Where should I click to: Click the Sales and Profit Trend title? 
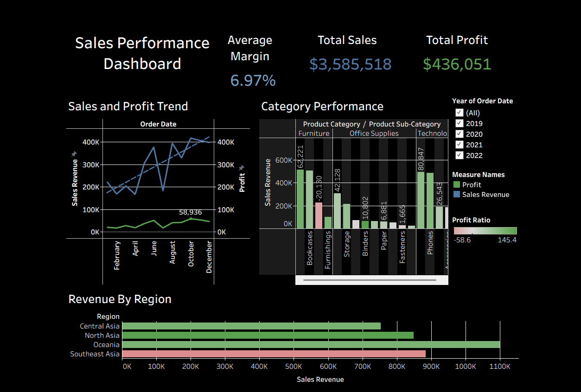point(128,106)
